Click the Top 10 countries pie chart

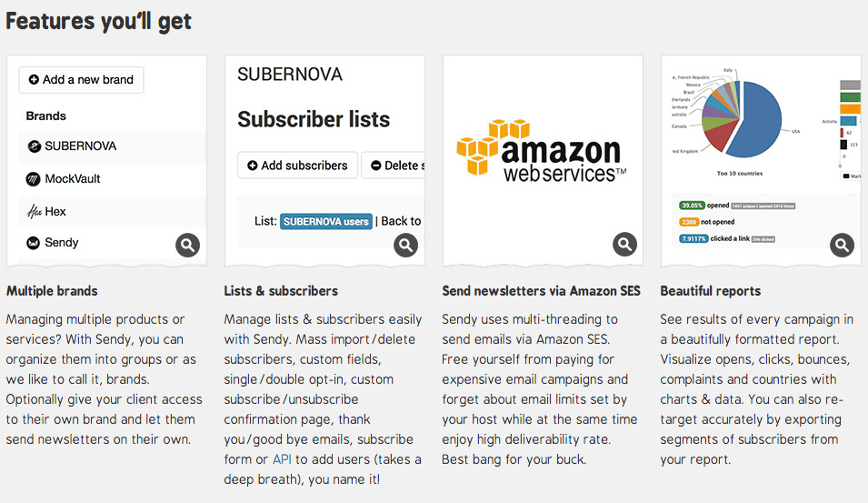tap(742, 118)
